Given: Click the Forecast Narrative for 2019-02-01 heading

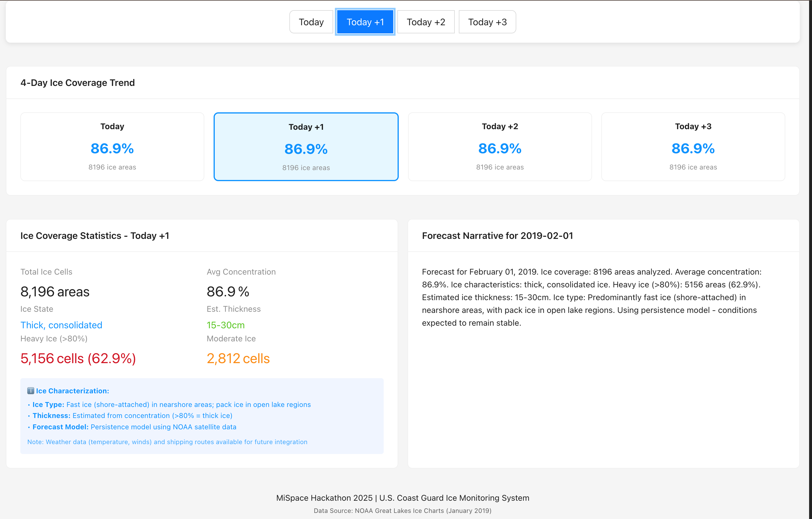Looking at the screenshot, I should (497, 236).
